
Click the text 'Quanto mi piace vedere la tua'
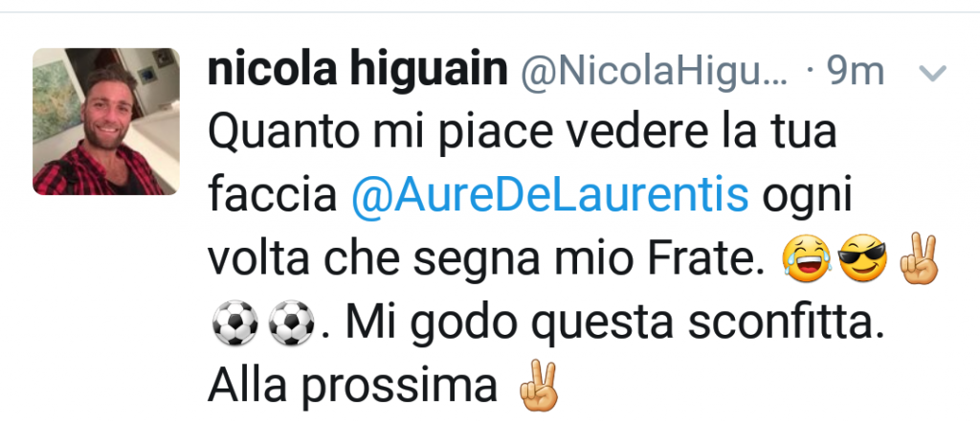tap(522, 134)
